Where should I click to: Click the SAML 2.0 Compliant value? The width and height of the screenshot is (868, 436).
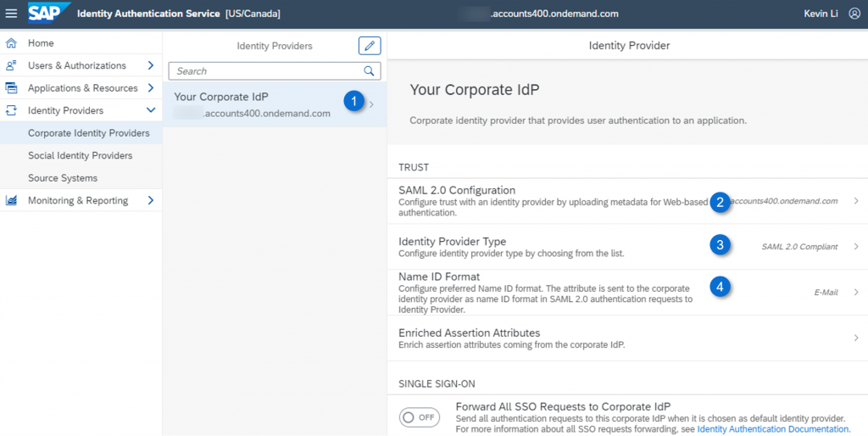tap(799, 247)
